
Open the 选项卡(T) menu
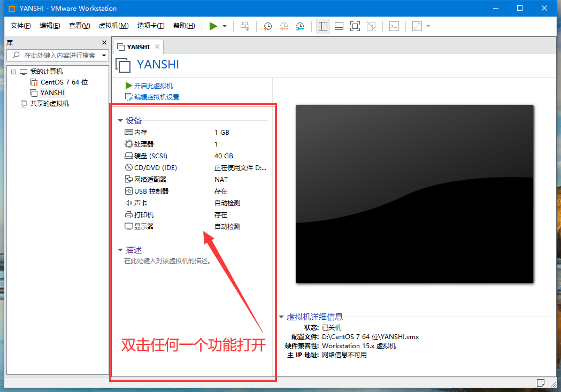pos(150,26)
